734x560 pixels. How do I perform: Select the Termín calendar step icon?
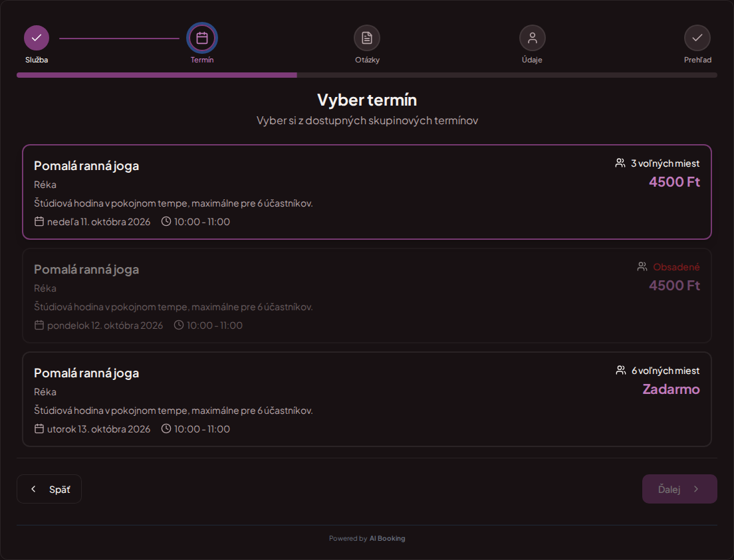click(x=202, y=38)
